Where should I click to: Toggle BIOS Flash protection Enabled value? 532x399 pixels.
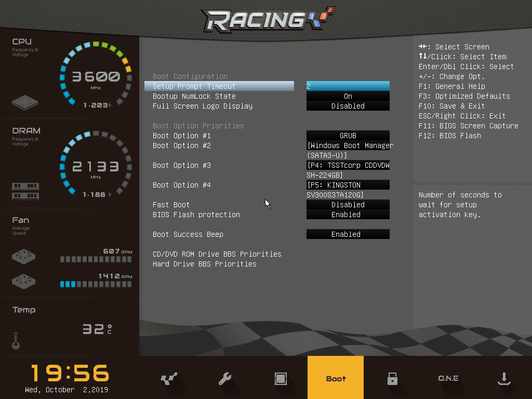[x=348, y=215]
